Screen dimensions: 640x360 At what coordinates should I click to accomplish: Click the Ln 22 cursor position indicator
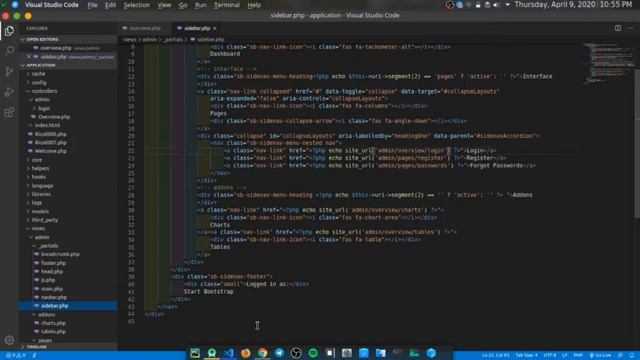[495, 356]
